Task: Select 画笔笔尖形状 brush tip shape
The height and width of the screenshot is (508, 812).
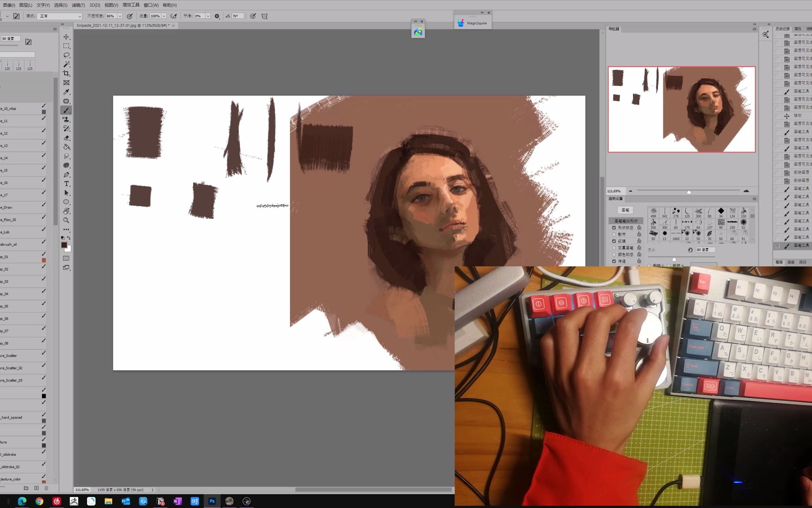Action: click(x=626, y=221)
